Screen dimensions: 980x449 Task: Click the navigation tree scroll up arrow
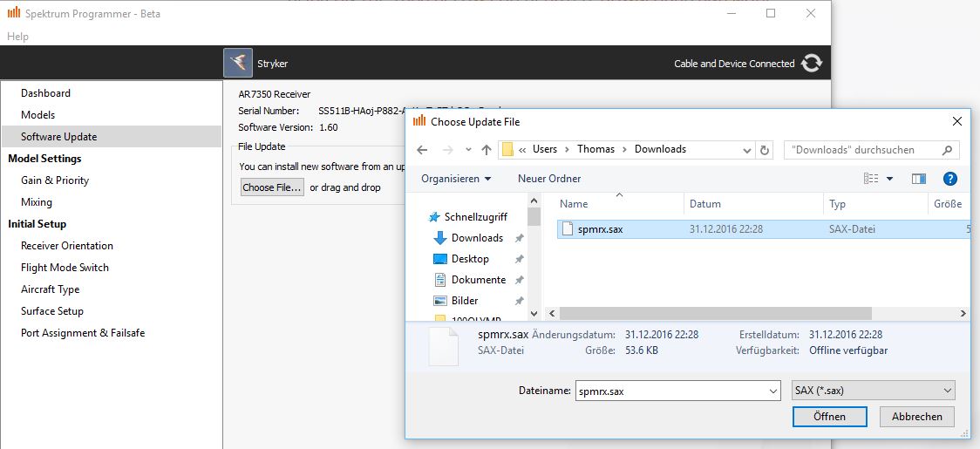534,201
